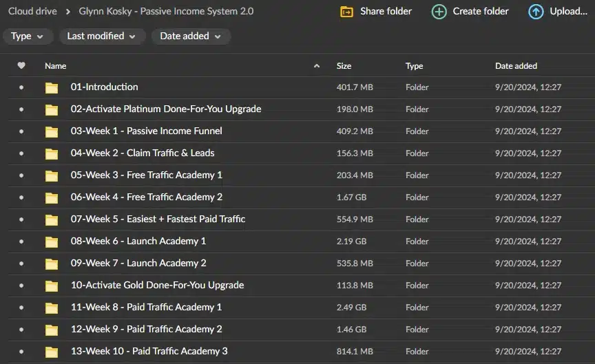Click folder icon of 02-Activate Platinum Done-For-You Upgrade
595x364 pixels.
(52, 109)
